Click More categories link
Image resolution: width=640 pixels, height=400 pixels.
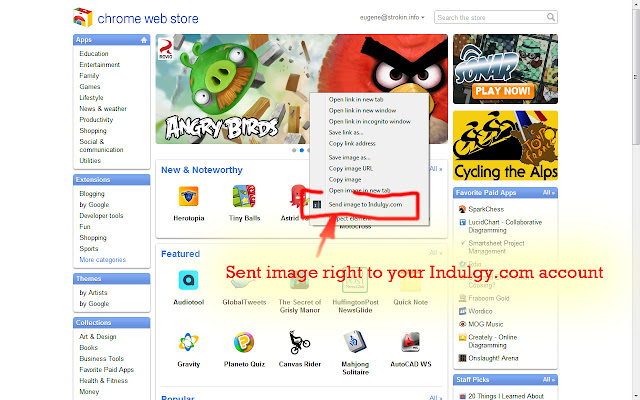pyautogui.click(x=102, y=260)
